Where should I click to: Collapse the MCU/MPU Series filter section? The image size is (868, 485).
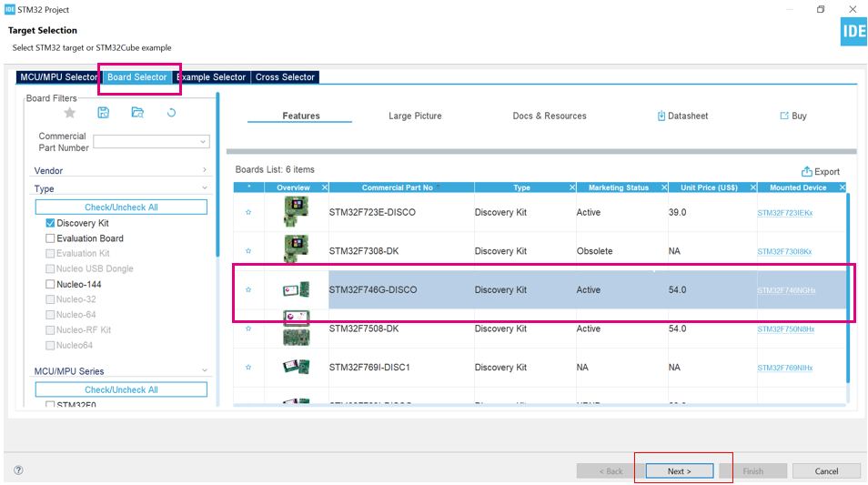tap(205, 370)
